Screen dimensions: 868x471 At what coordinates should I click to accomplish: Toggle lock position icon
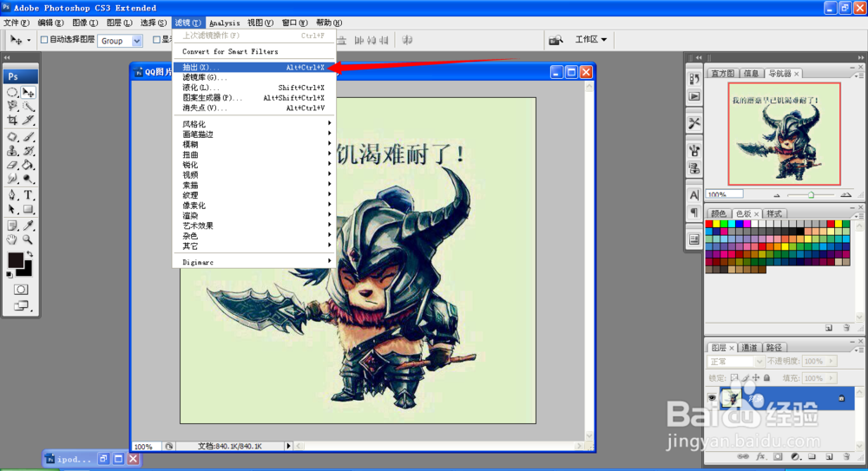click(756, 378)
